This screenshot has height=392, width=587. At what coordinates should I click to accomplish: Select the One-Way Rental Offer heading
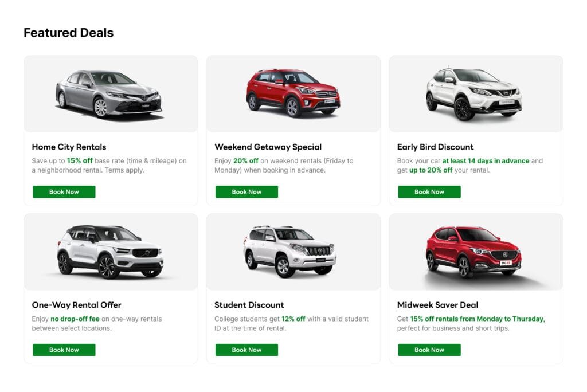76,305
